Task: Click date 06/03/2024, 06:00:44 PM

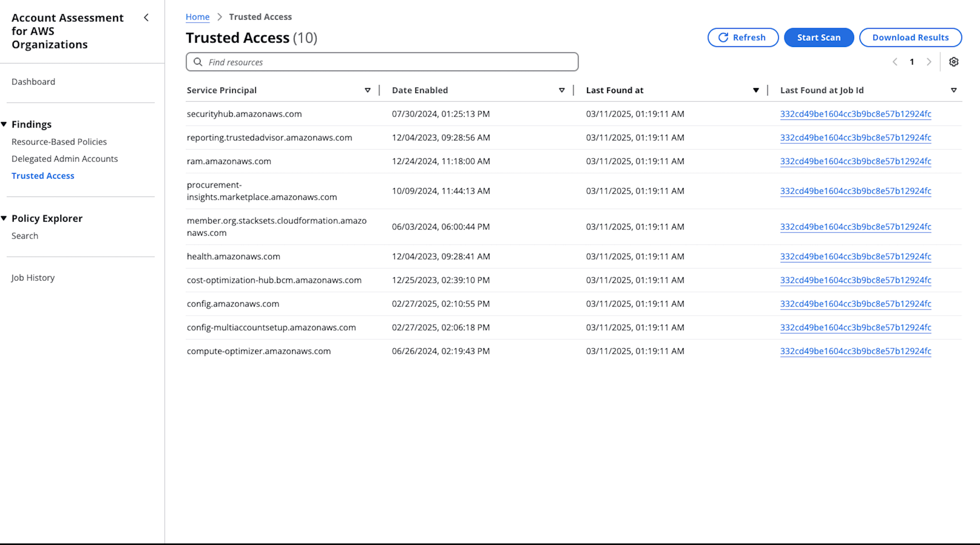Action: click(441, 227)
